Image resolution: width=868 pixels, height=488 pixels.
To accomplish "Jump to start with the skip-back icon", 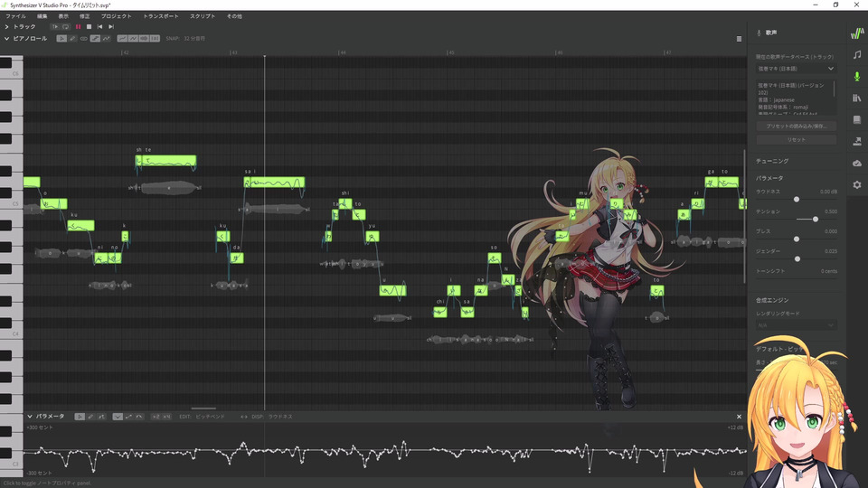I will click(99, 26).
